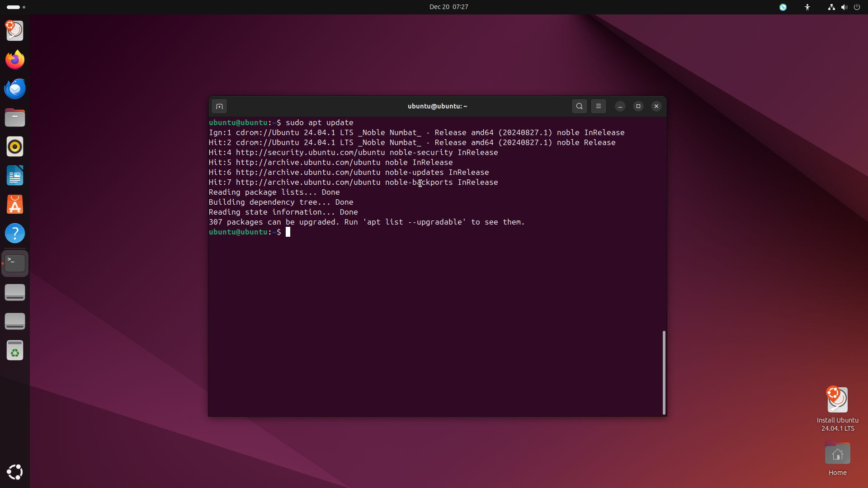Click the noble-backports InRelease line
Image resolution: width=868 pixels, height=488 pixels.
(x=353, y=182)
